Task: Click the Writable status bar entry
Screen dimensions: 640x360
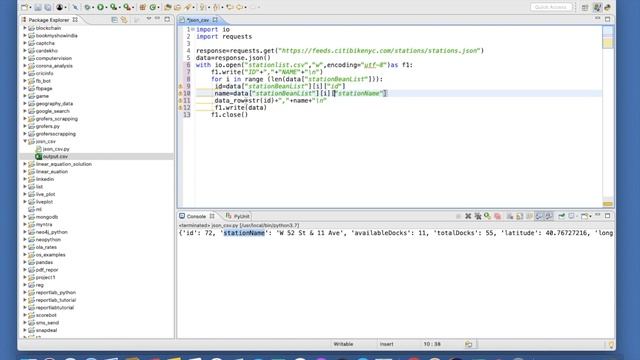Action: click(343, 344)
